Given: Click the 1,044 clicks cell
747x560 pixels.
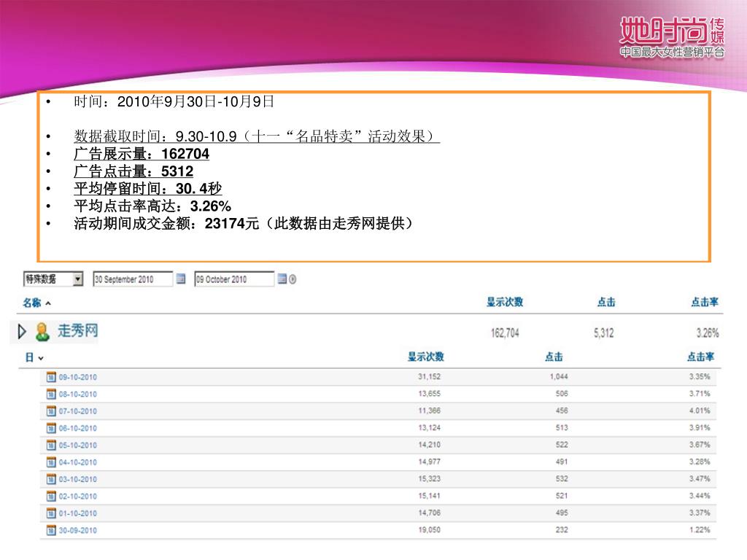Looking at the screenshot, I should (x=559, y=377).
